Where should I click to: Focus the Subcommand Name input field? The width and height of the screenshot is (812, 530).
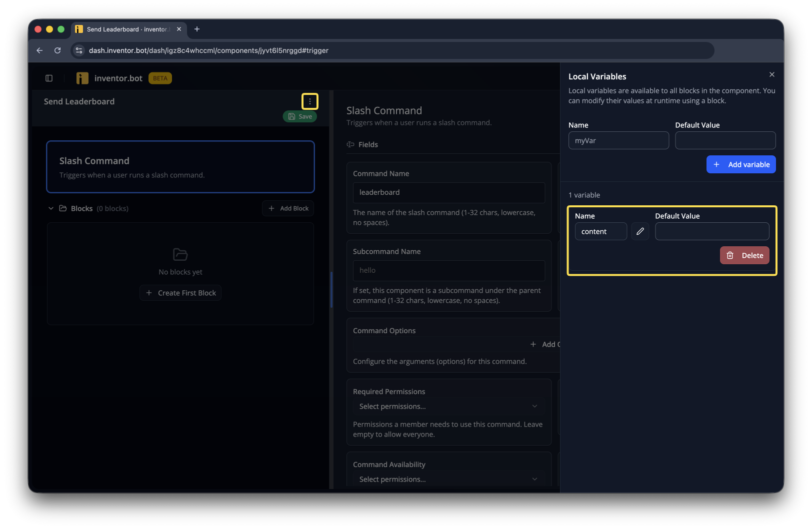(449, 270)
